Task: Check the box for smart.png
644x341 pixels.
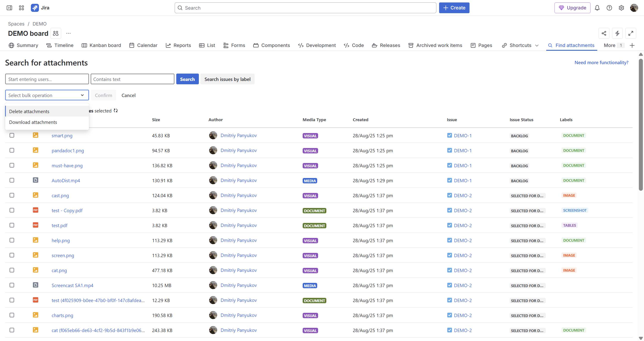Action: click(12, 136)
